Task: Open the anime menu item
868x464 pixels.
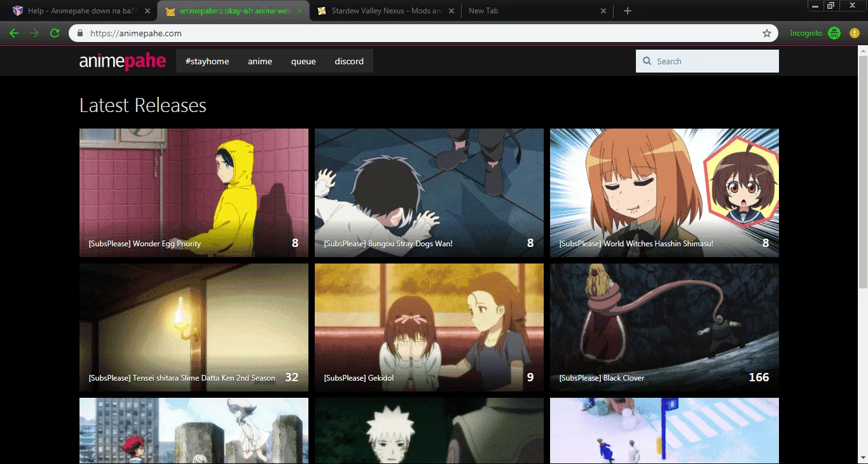Action: click(260, 61)
